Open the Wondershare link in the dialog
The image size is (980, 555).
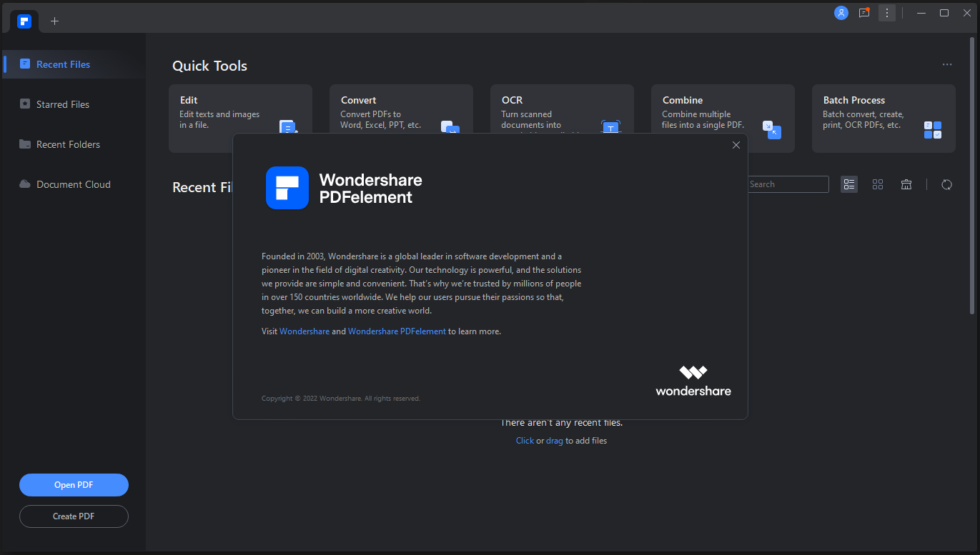305,331
